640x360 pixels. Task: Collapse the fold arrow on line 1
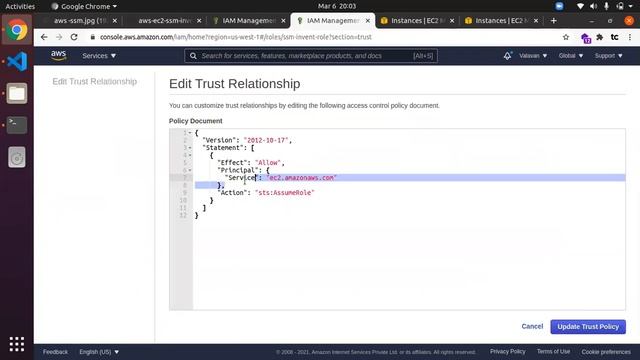coord(190,133)
